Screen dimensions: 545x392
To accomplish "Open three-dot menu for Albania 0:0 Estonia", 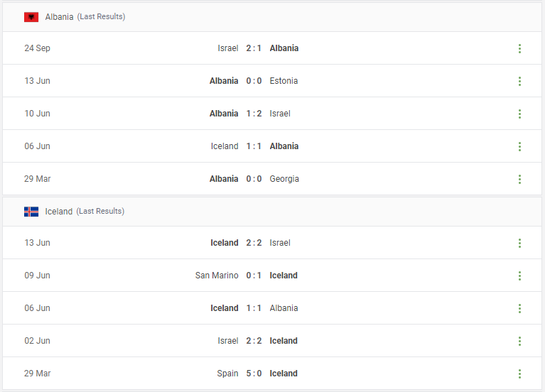I will [519, 81].
